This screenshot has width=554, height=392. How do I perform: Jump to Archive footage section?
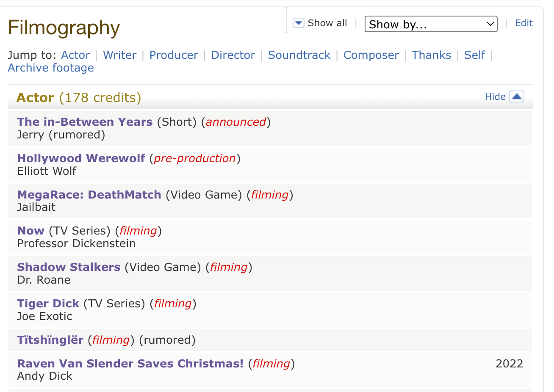51,68
